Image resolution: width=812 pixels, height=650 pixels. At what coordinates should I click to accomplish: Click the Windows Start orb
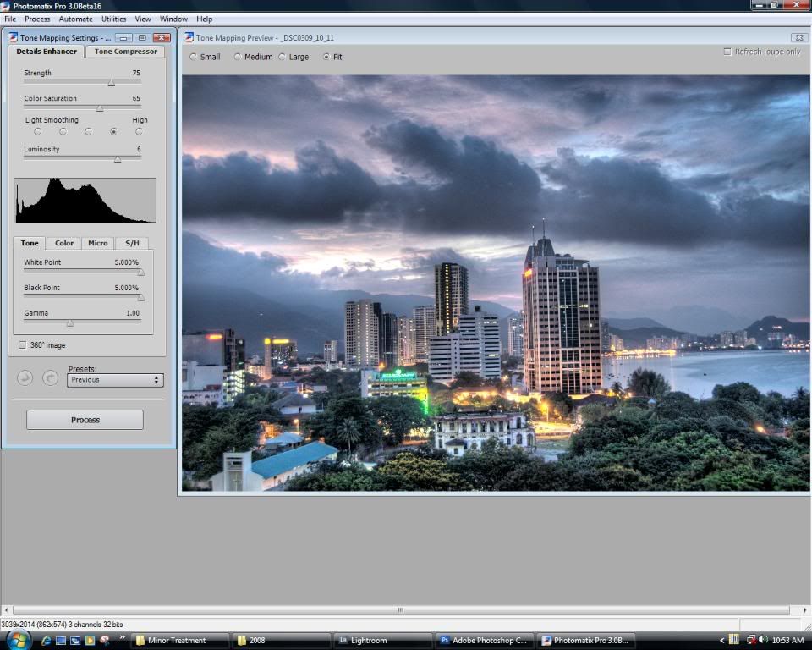[x=17, y=640]
